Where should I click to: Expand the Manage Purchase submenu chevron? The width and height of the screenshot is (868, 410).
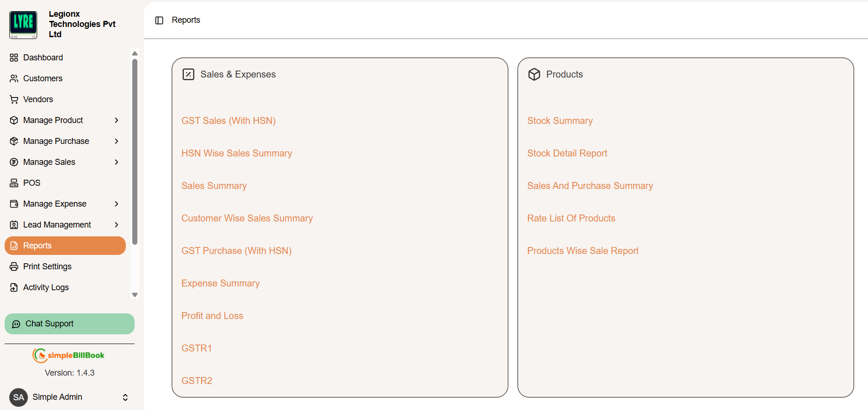coord(117,141)
